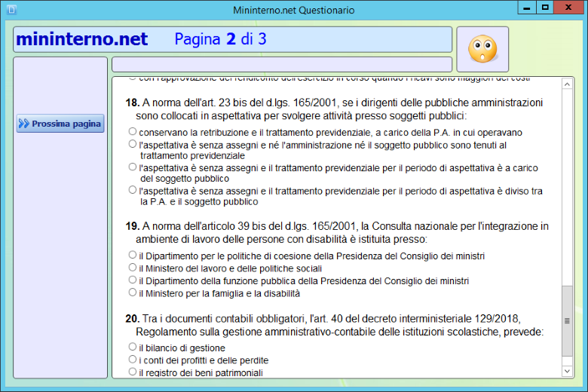Choose 'né l'amministrazione né il soggetto pubblico' option
Image resolution: width=588 pixels, height=392 pixels.
point(133,143)
